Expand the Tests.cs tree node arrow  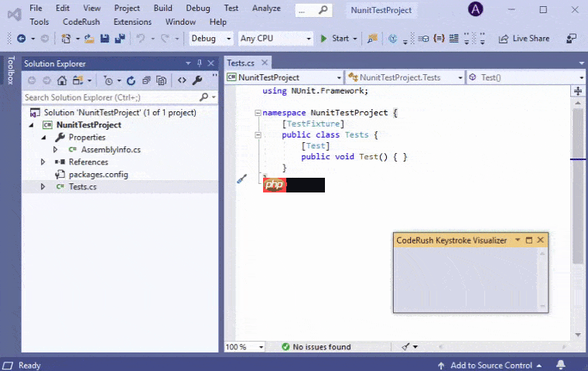(43, 186)
